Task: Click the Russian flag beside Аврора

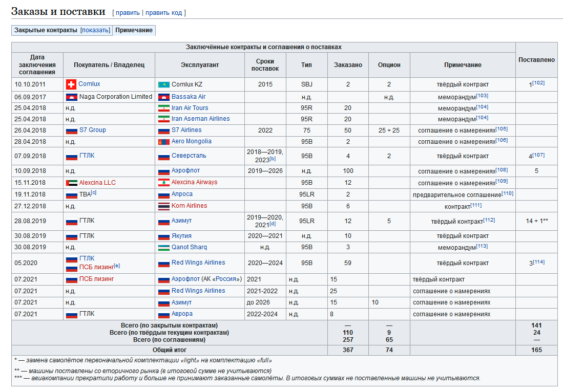Action: click(x=164, y=315)
